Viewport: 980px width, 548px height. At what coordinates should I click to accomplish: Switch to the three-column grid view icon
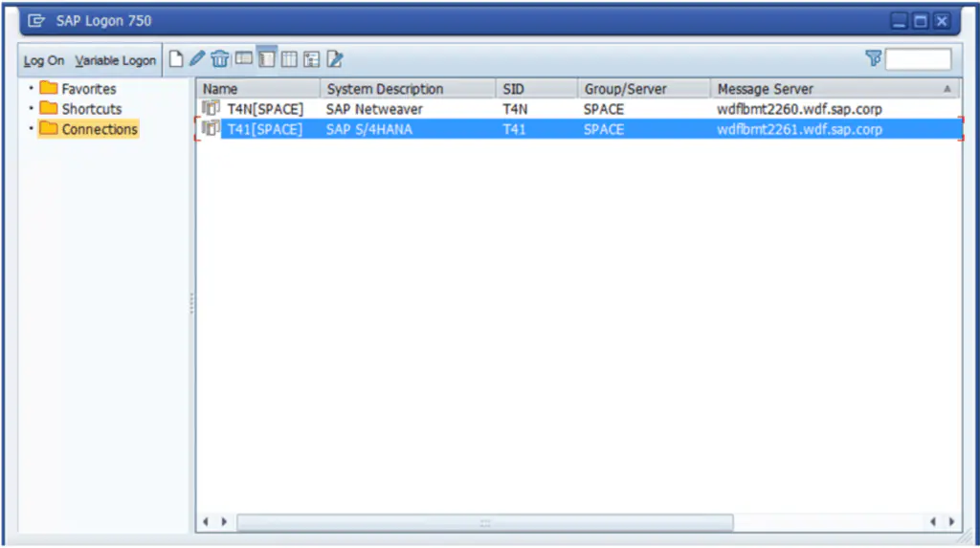click(x=289, y=59)
